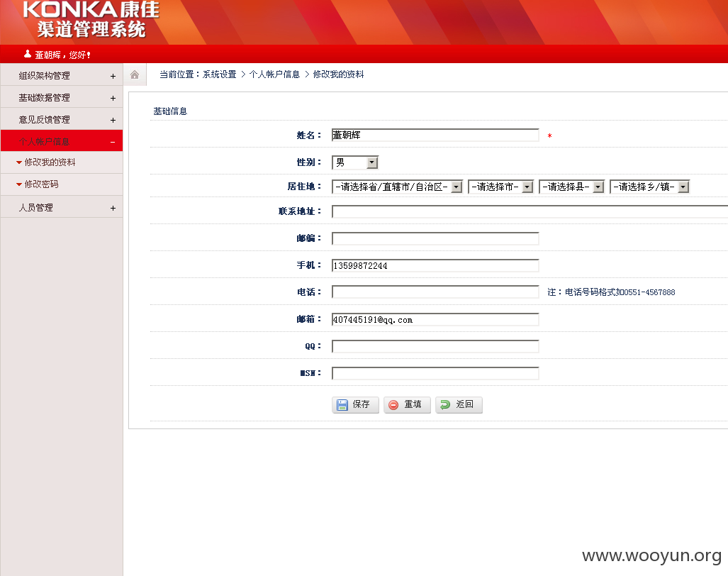
Task: Open the 请选择省/直辖市/自治区 dropdown
Action: [398, 187]
